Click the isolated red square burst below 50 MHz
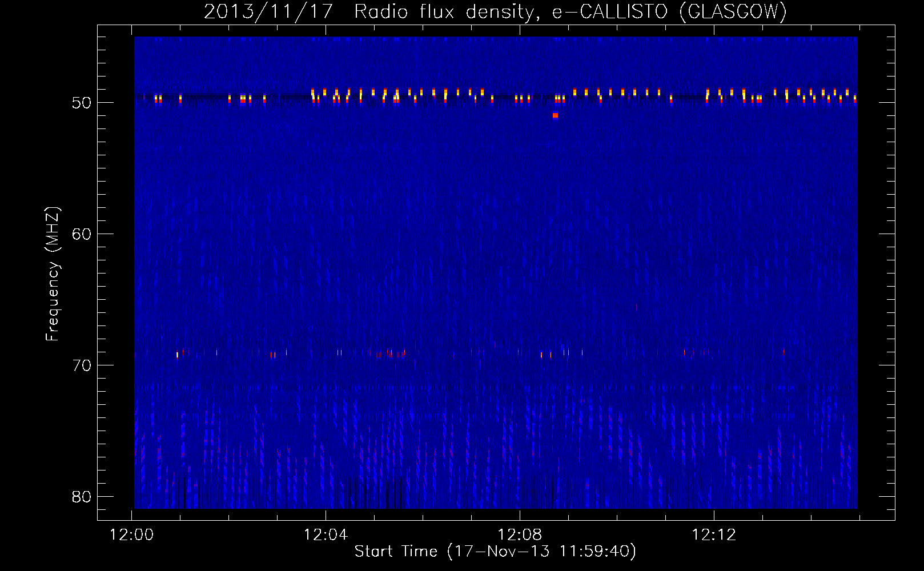924x571 pixels. pyautogui.click(x=555, y=115)
